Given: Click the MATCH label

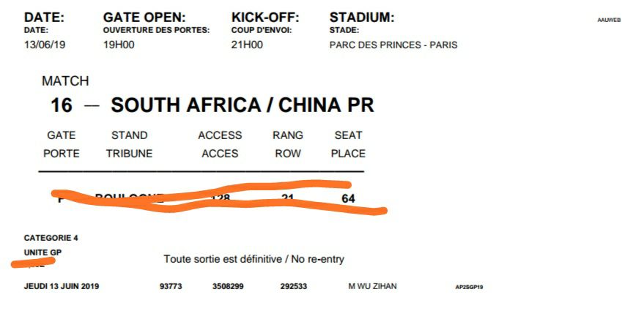Looking at the screenshot, I should click(65, 81).
